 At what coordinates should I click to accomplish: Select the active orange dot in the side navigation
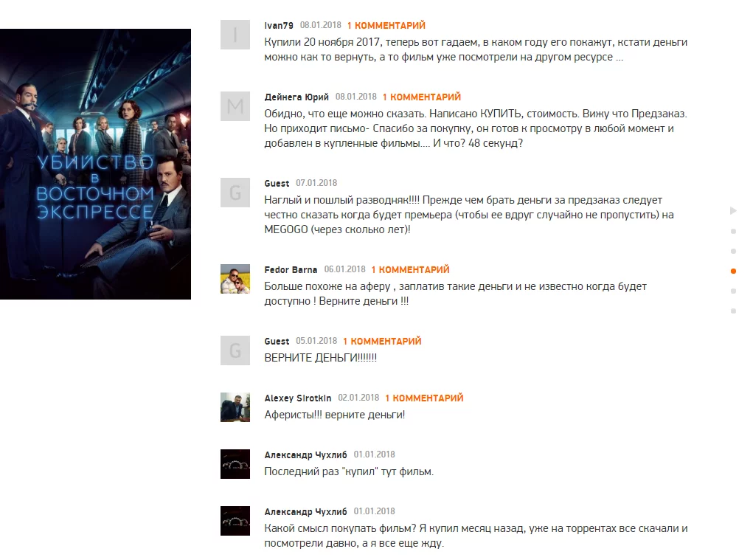coord(733,272)
